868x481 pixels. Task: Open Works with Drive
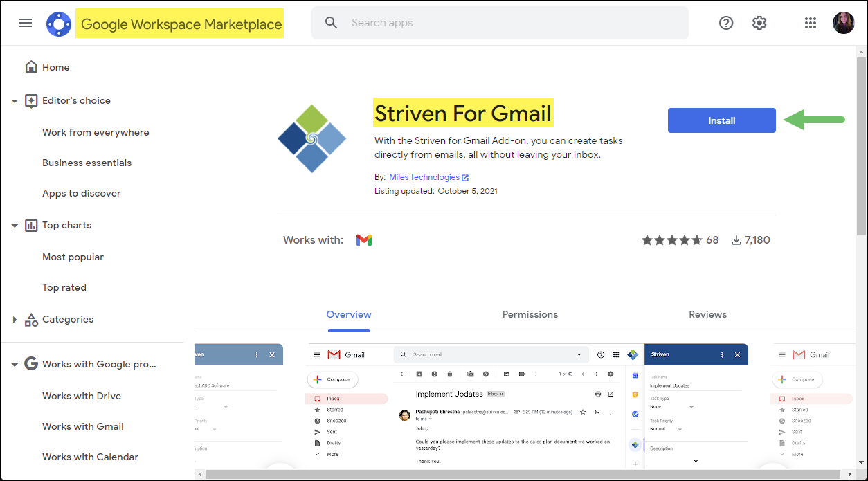82,396
